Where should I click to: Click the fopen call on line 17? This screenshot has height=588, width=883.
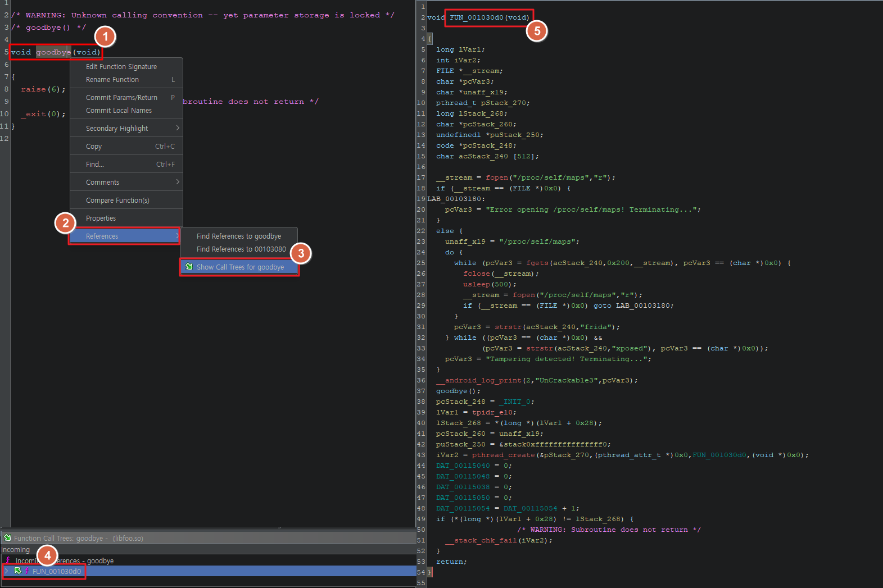coord(497,177)
